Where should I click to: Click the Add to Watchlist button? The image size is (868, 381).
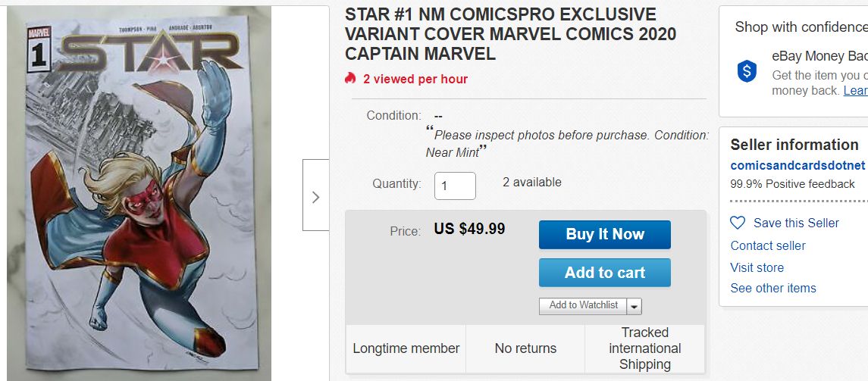[583, 305]
